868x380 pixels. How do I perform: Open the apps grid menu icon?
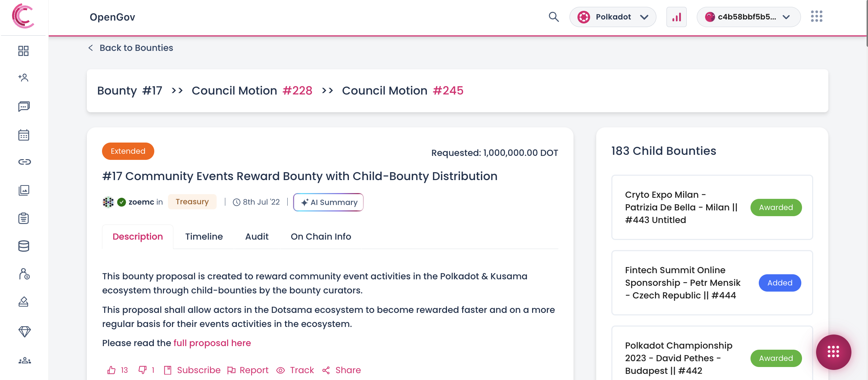tap(816, 17)
